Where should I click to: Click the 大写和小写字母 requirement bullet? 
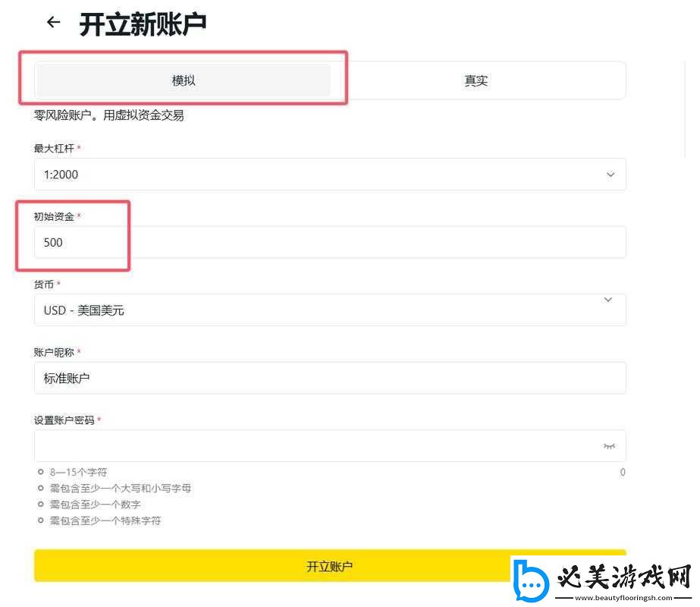click(x=41, y=489)
